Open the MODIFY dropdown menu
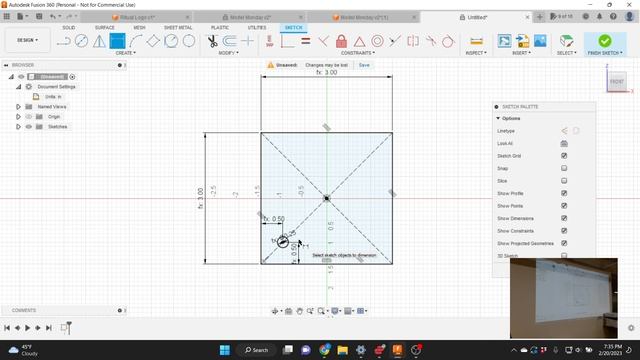Viewport: 640px width, 360px height. pos(229,53)
